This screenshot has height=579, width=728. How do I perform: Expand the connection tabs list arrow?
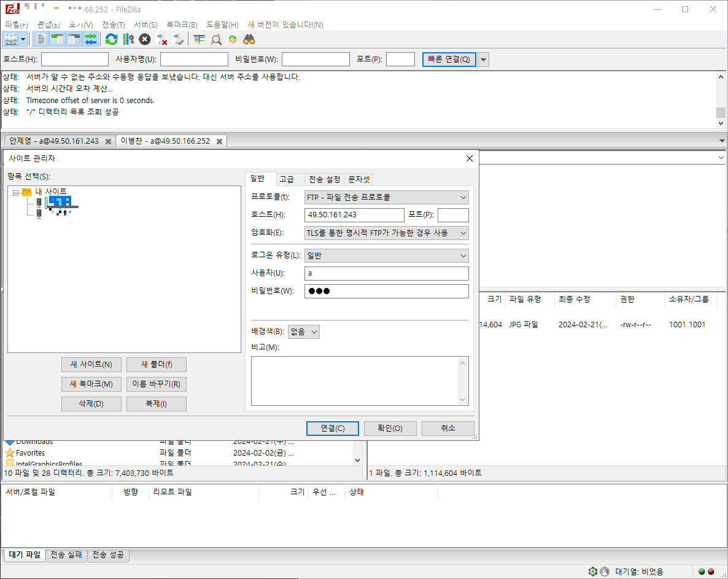(x=722, y=141)
